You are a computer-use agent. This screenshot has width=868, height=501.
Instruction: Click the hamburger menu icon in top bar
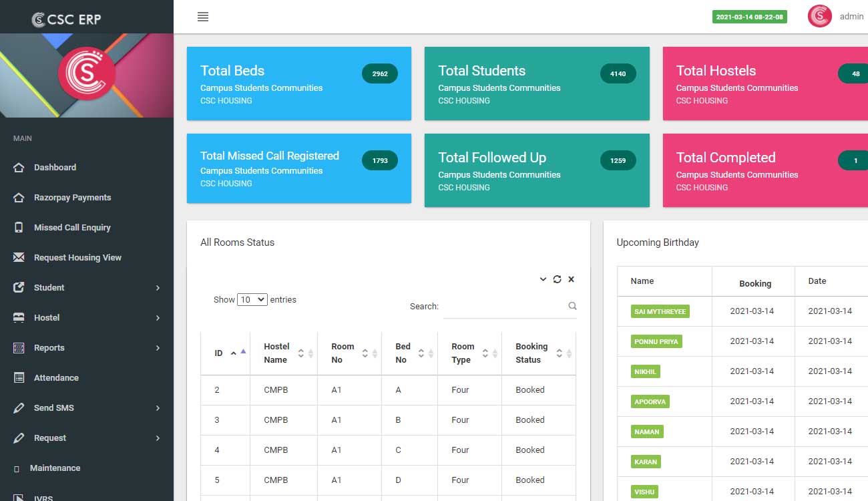[x=203, y=17]
